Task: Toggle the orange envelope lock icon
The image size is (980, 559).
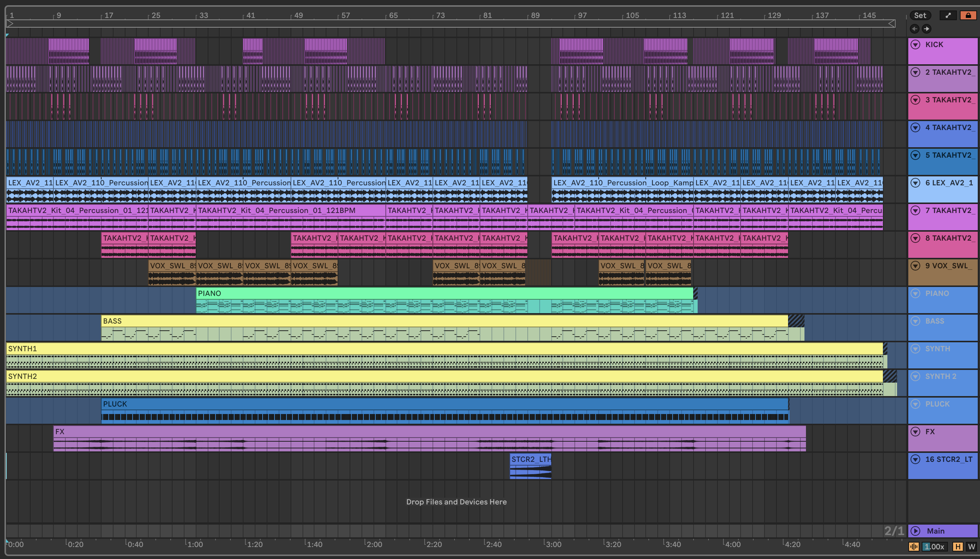Action: click(x=968, y=15)
